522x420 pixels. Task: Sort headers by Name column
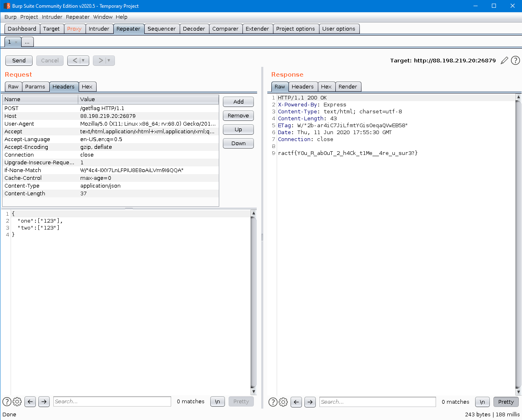pos(40,99)
